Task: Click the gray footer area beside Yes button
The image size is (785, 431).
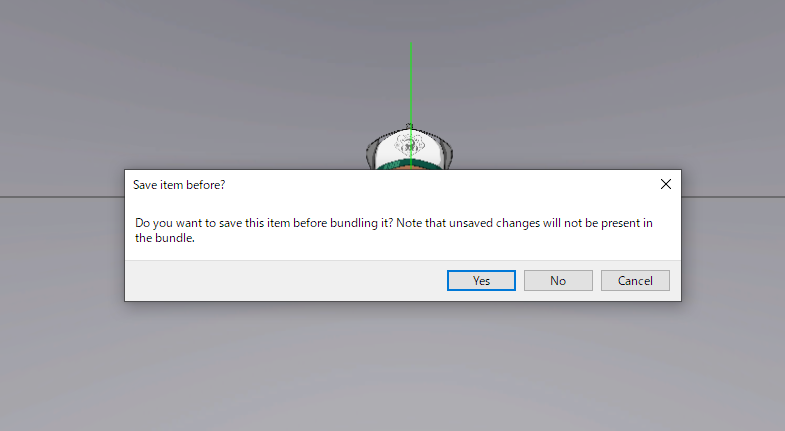Action: click(285, 280)
